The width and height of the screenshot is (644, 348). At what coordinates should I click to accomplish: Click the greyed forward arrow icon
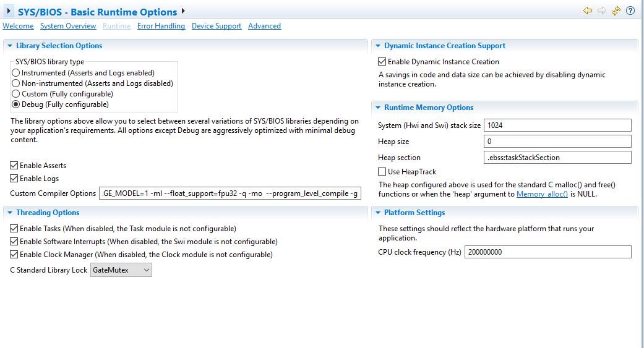point(601,11)
